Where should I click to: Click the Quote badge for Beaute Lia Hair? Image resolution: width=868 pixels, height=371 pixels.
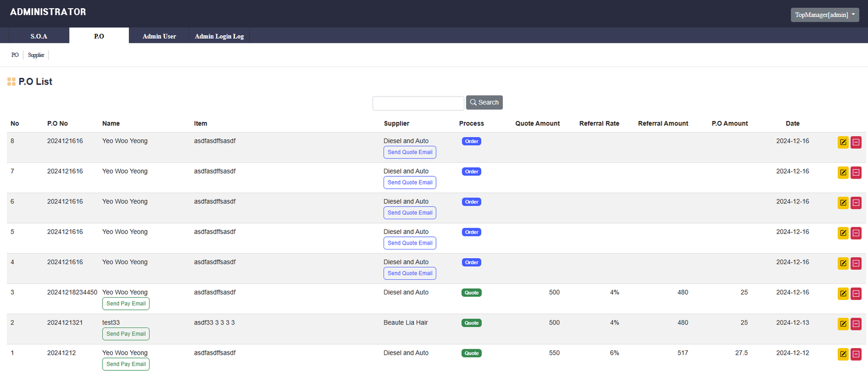pyautogui.click(x=471, y=323)
